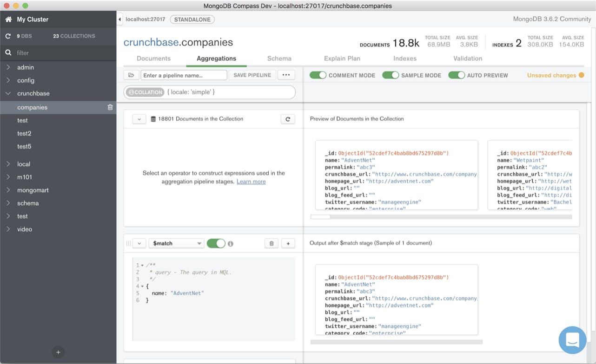Click the 23 Collections count label
The width and height of the screenshot is (596, 364).
pos(74,36)
